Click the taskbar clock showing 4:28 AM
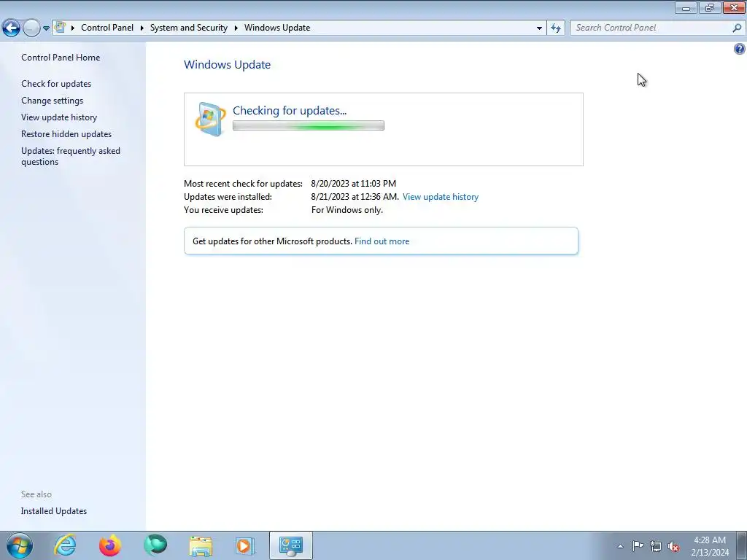 tap(710, 546)
